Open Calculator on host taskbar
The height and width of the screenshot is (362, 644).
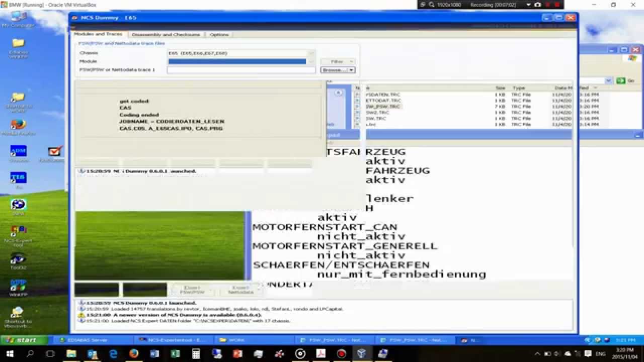pyautogui.click(x=196, y=354)
